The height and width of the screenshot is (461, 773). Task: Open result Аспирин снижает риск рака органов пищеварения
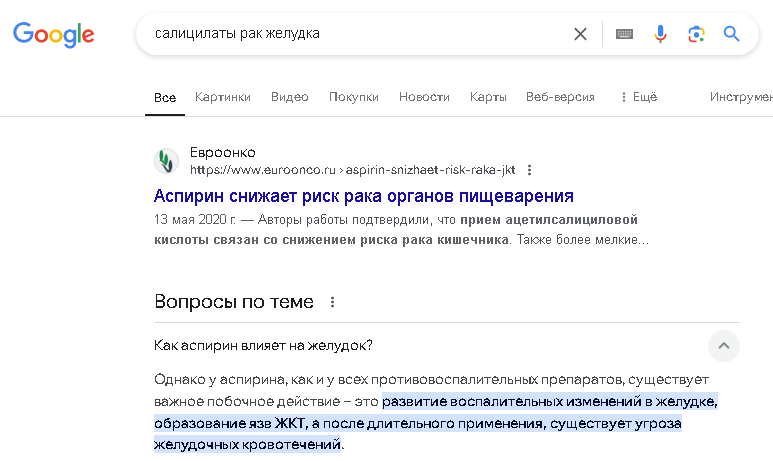click(x=363, y=196)
